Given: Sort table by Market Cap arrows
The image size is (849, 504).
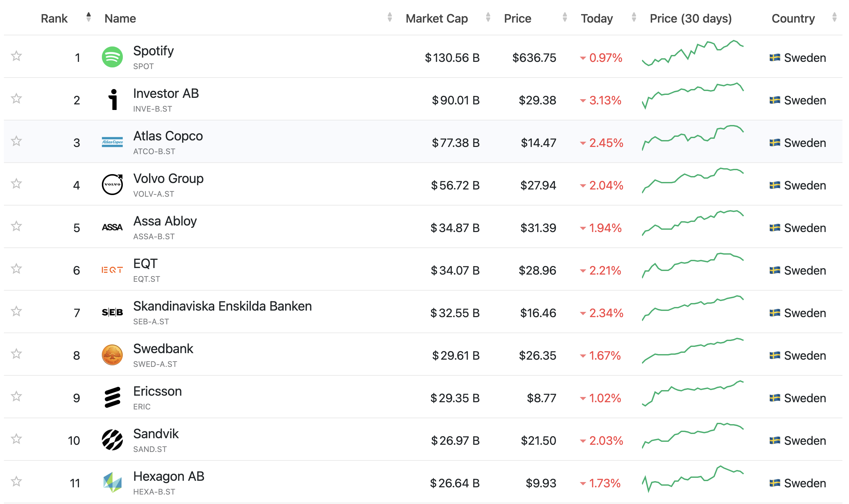Looking at the screenshot, I should (x=488, y=17).
